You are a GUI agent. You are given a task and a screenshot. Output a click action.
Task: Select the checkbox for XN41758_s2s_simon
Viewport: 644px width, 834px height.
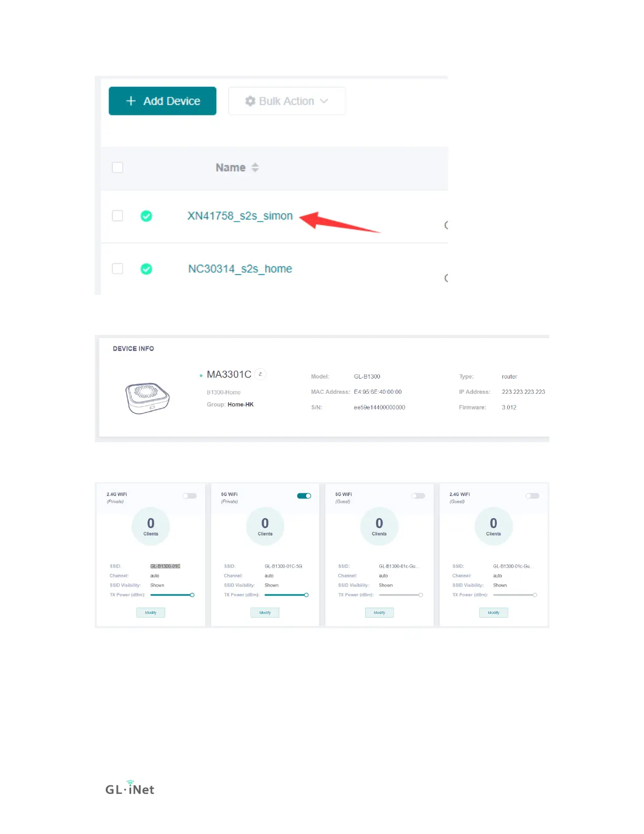click(x=117, y=216)
